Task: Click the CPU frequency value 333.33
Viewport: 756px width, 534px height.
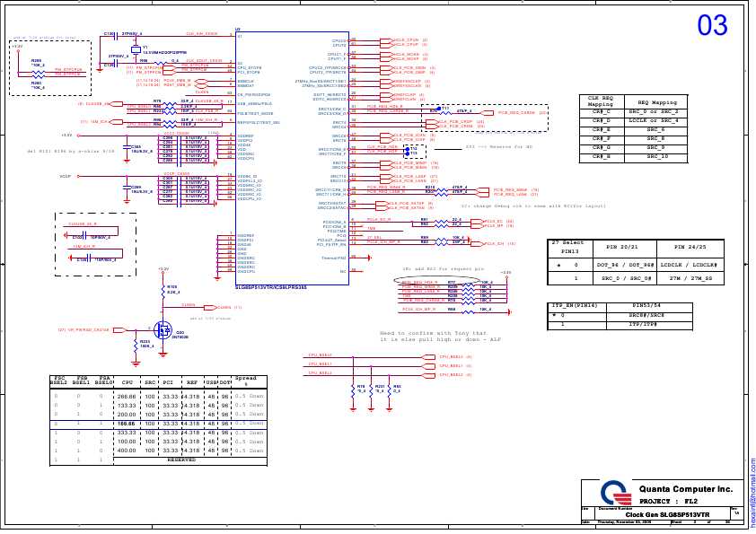Action: pos(127,433)
